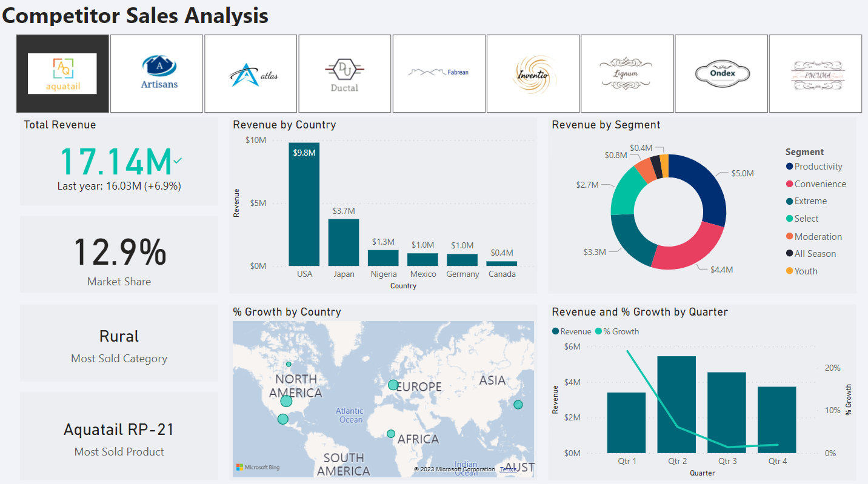Toggle the Youth segment in legend
The width and height of the screenshot is (868, 484).
click(x=806, y=271)
